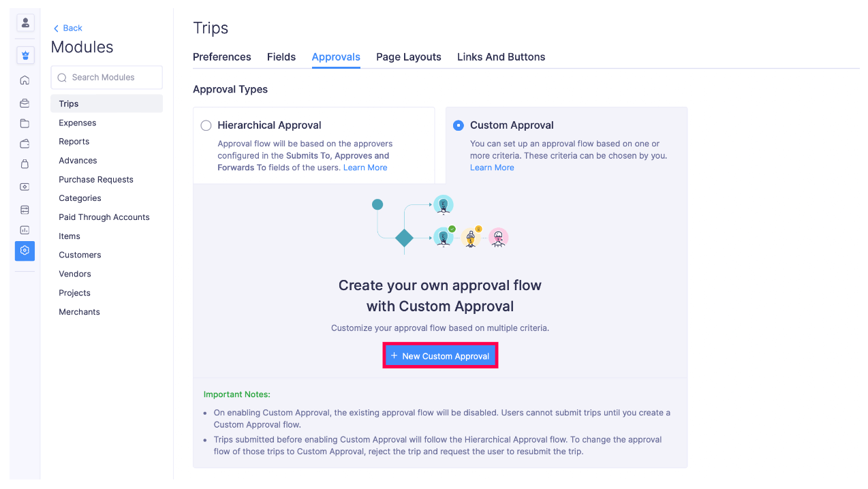Click the highlighted Settings gear icon

click(25, 251)
